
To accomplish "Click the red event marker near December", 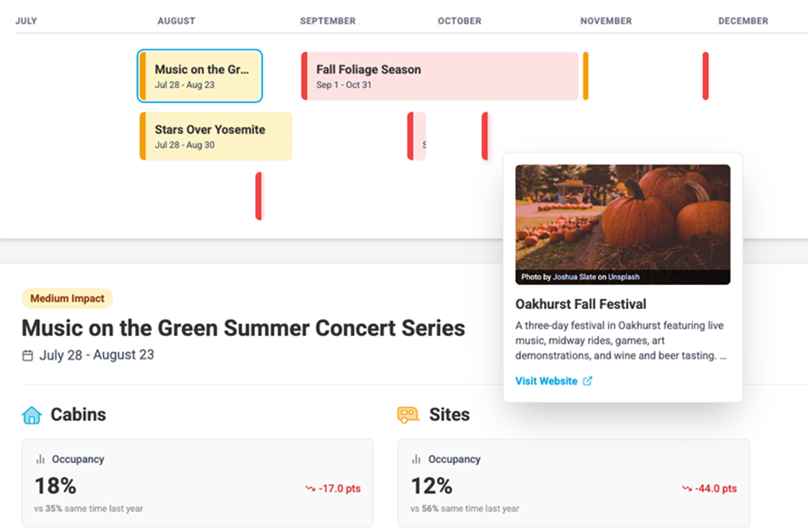I will click(x=706, y=76).
